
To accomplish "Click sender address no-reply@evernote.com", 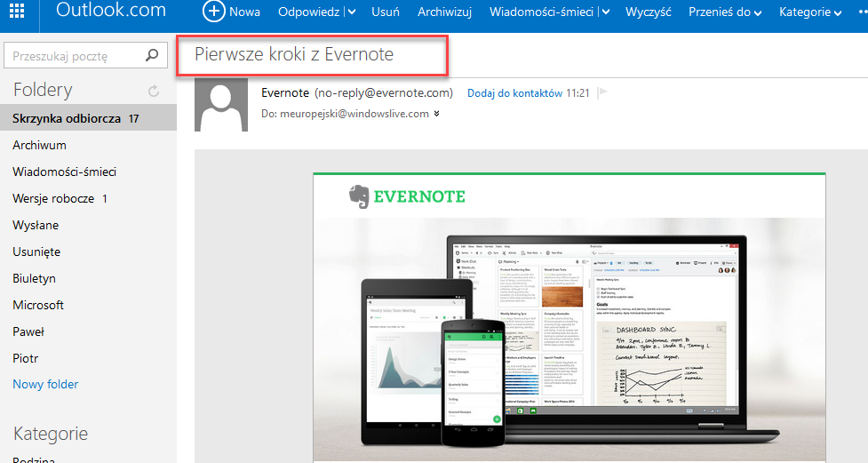I will pyautogui.click(x=384, y=93).
